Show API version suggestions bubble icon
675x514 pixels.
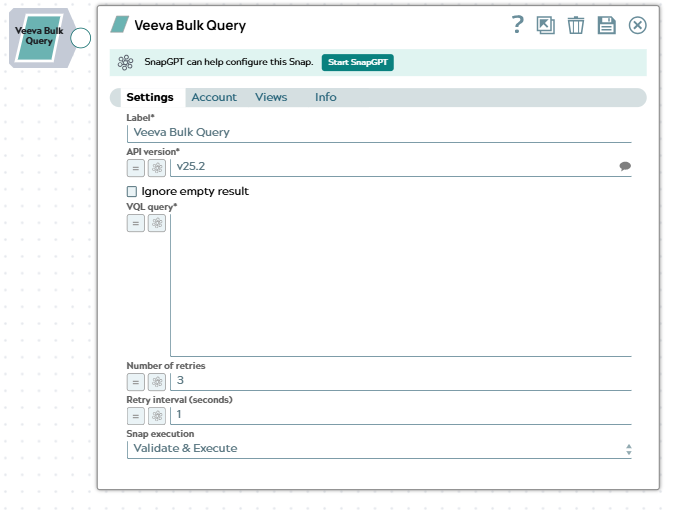coord(625,166)
